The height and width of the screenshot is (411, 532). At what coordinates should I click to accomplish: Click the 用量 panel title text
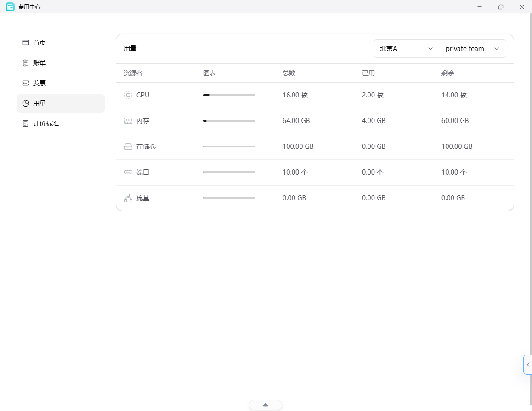tap(130, 49)
